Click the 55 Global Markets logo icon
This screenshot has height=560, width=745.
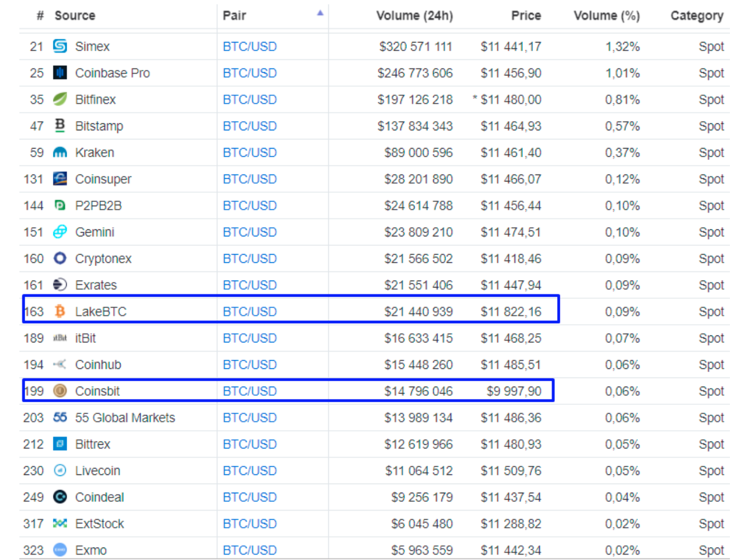60,417
